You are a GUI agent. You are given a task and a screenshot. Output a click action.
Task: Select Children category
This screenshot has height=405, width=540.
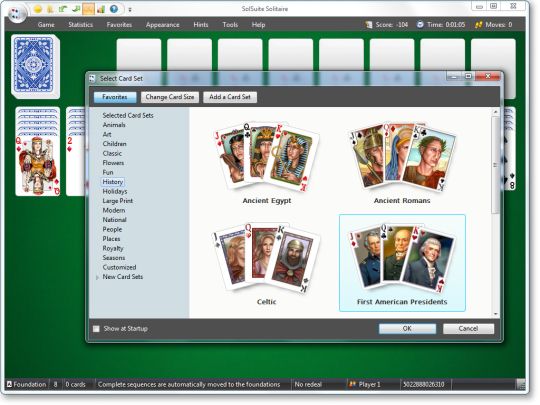click(x=114, y=144)
